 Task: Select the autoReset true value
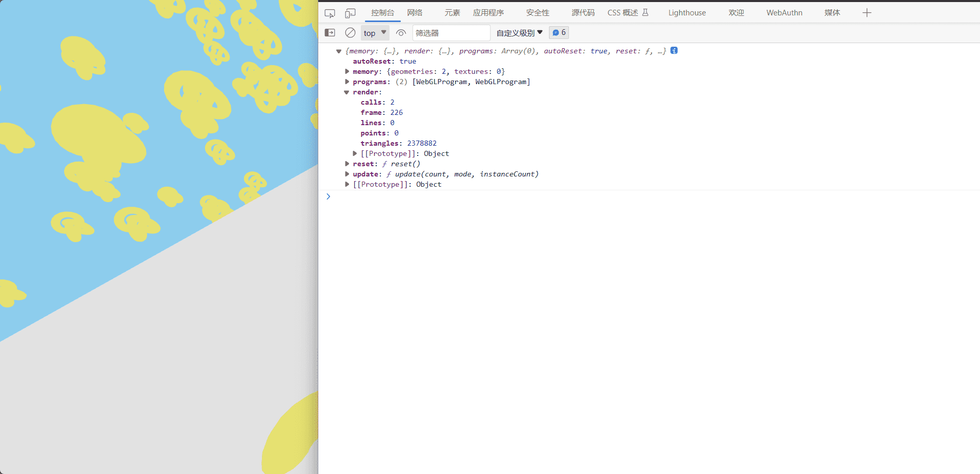(407, 61)
